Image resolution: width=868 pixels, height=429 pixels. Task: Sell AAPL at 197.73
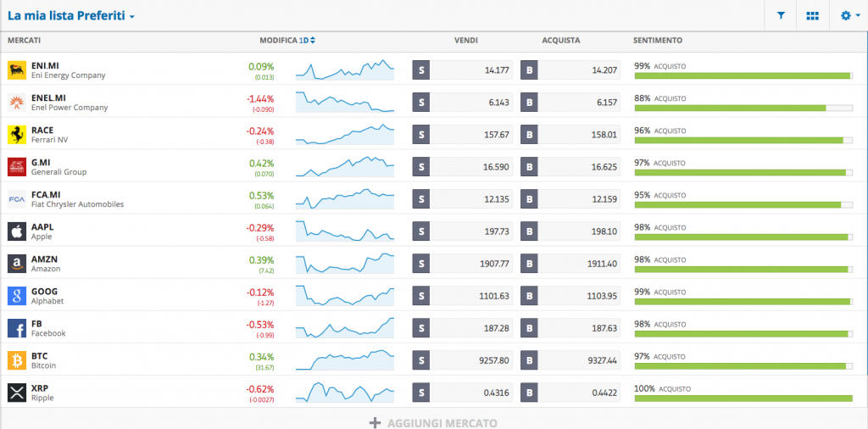[462, 231]
